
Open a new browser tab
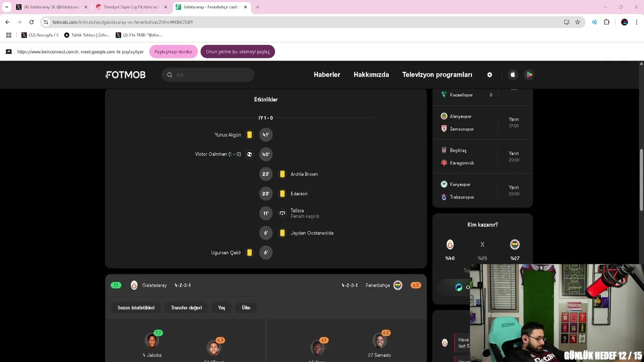[258, 7]
